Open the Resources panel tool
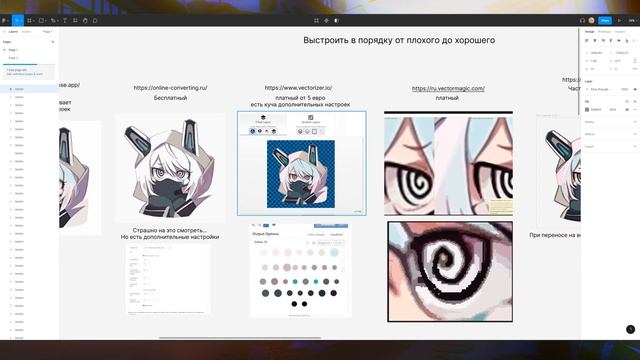640x360 pixels. [x=75, y=20]
